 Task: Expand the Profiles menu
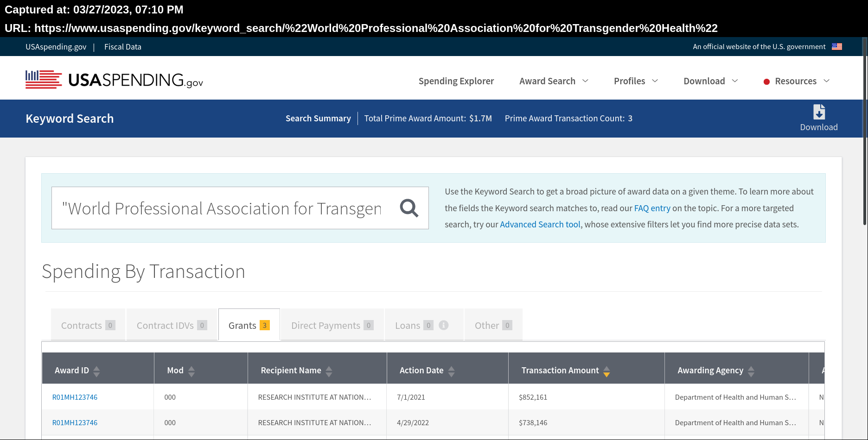pyautogui.click(x=636, y=81)
